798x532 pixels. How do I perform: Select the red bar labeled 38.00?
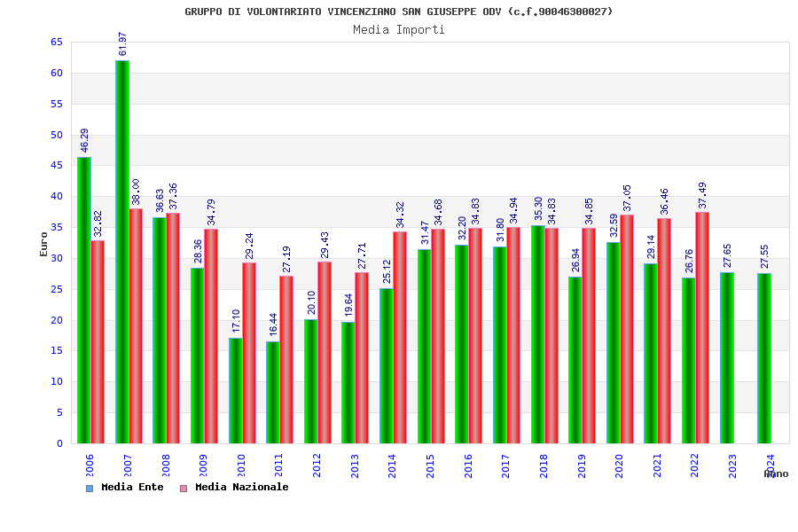(x=136, y=325)
